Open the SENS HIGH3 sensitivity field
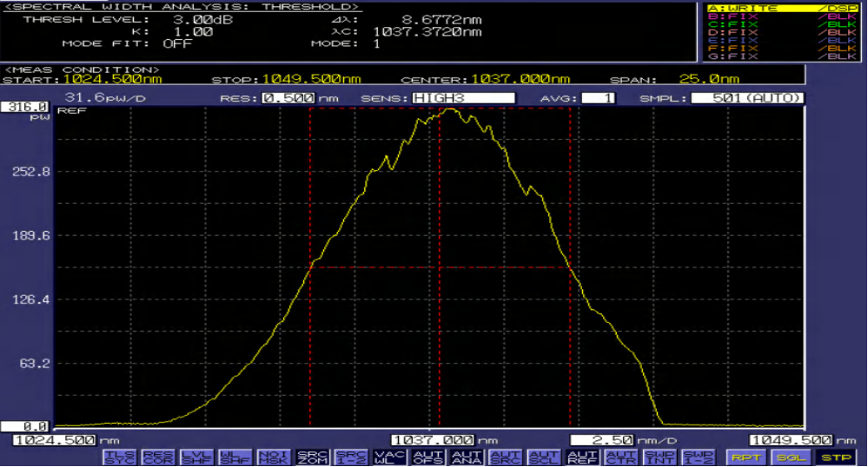 (463, 98)
